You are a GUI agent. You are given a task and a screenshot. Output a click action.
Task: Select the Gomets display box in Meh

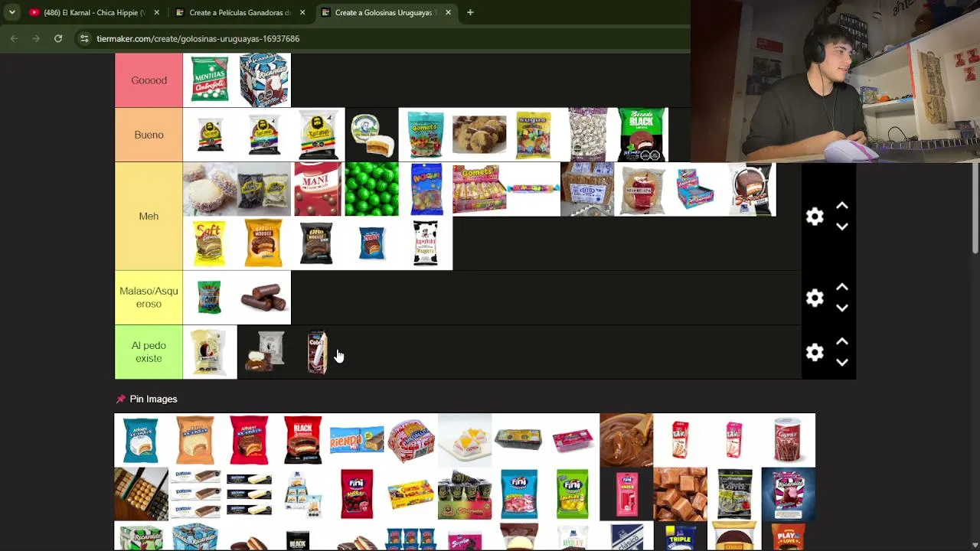pyautogui.click(x=479, y=189)
